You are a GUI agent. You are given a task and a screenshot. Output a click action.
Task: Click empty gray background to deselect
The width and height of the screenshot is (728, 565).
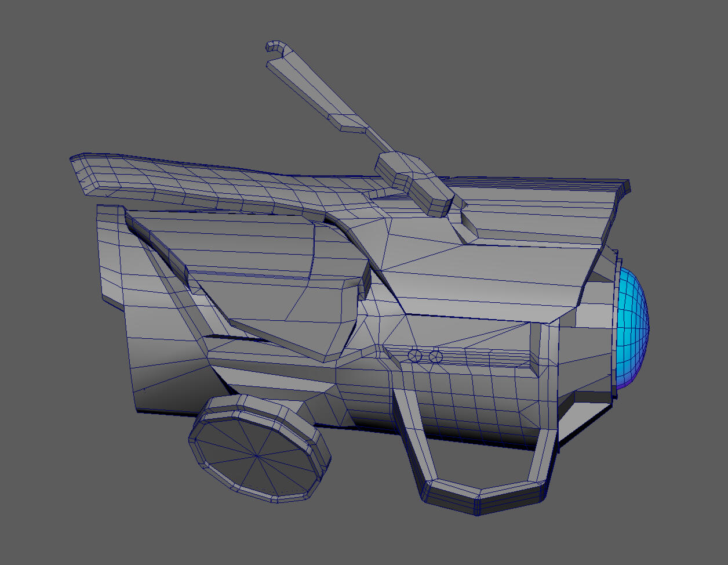(x=87, y=493)
